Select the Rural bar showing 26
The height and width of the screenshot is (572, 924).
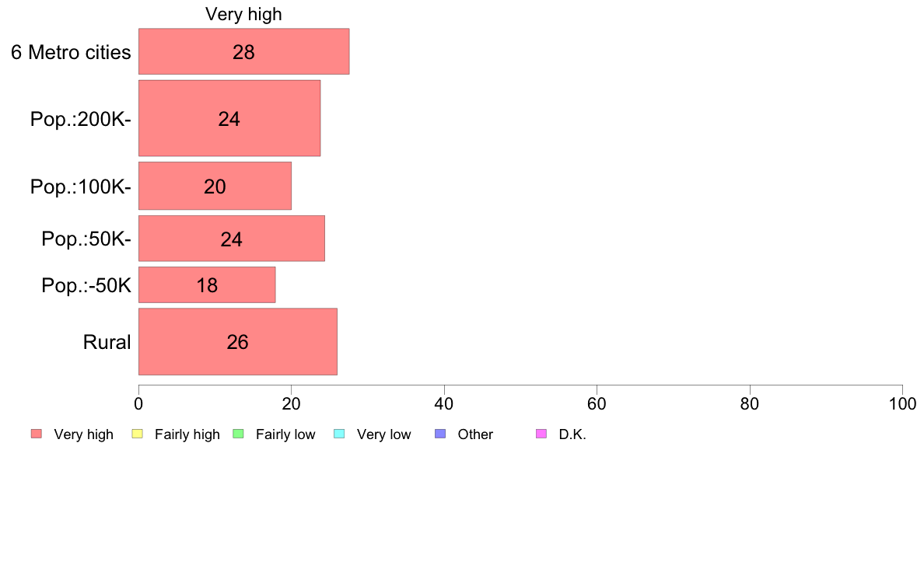(x=238, y=342)
